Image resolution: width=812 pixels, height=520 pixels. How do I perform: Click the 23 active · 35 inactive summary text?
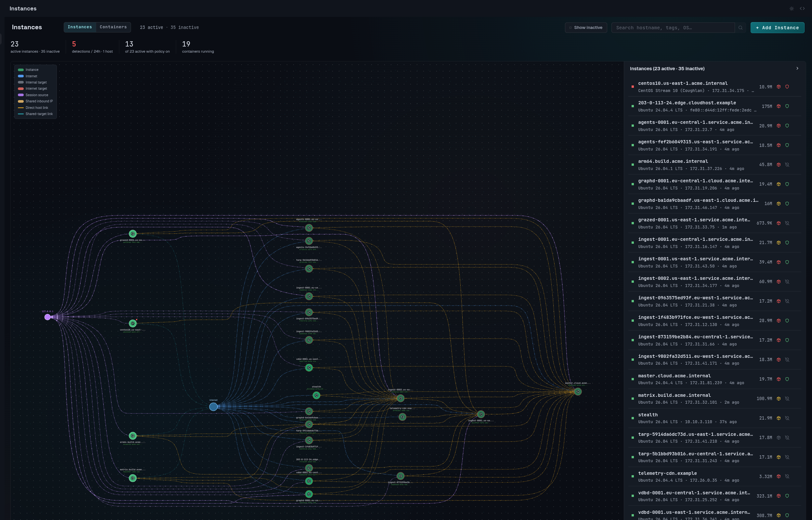point(169,27)
